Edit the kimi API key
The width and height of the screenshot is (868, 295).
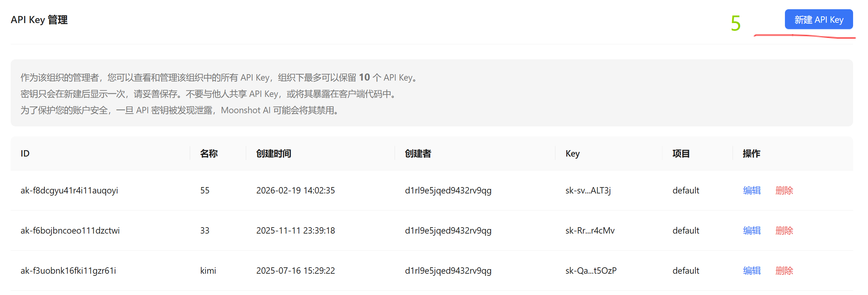(x=752, y=271)
